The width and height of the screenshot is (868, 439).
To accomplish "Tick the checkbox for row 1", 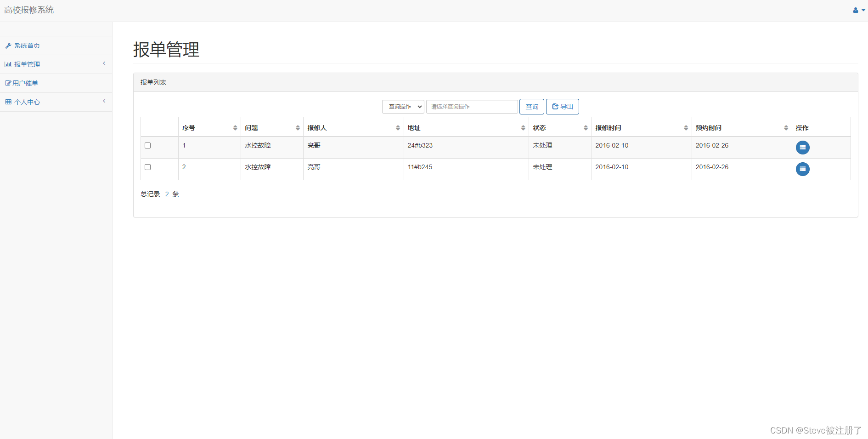I will point(147,145).
